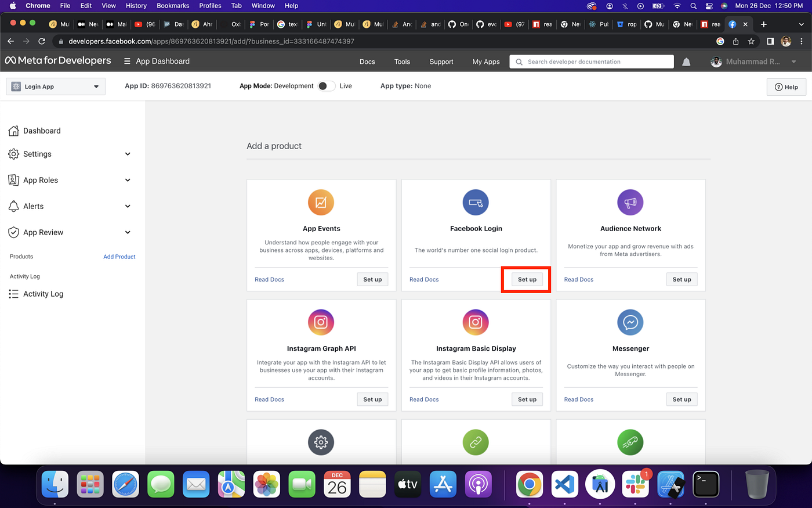Screen dimensions: 812x508
Task: Open the Help button
Action: (786, 87)
